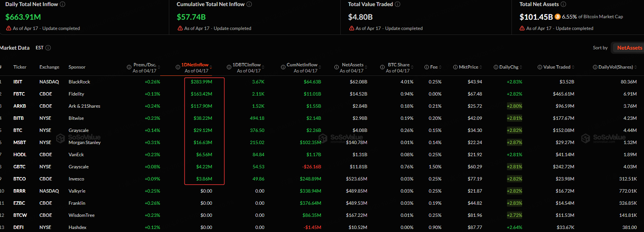The height and width of the screenshot is (232, 644).
Task: Open the Sort by NetAssets dropdown
Action: [x=629, y=48]
